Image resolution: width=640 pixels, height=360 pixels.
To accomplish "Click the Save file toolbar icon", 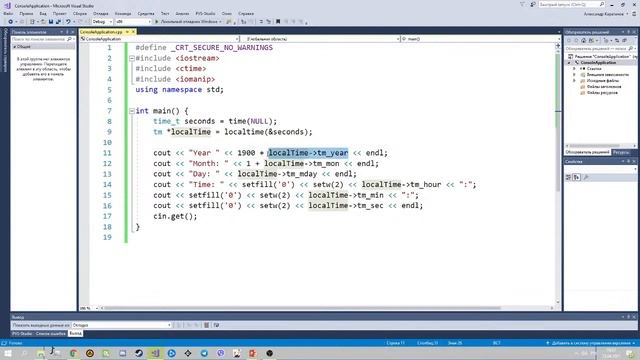I will click(51, 22).
